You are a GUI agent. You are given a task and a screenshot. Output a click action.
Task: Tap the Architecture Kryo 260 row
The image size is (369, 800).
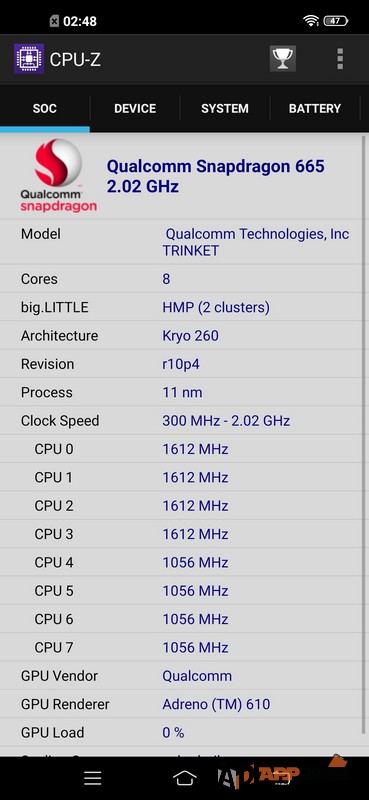[184, 335]
